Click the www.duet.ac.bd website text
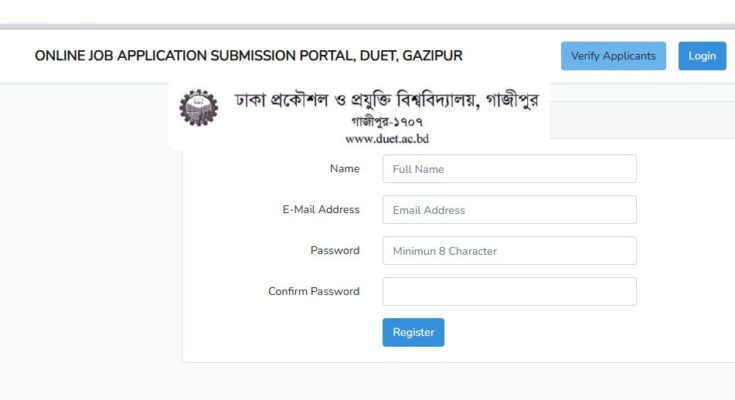The width and height of the screenshot is (735, 400). click(387, 139)
